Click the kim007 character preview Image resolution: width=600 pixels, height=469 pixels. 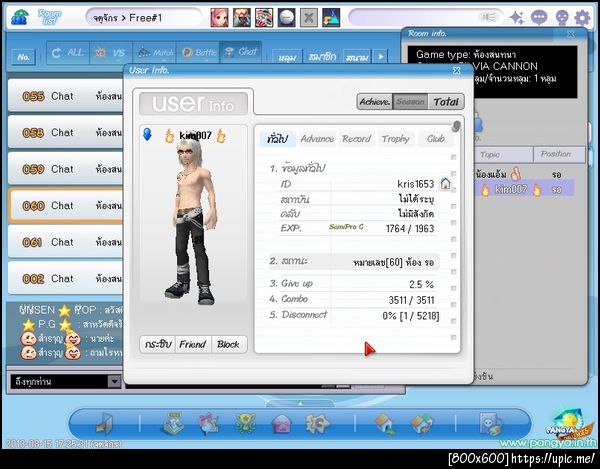click(x=193, y=224)
